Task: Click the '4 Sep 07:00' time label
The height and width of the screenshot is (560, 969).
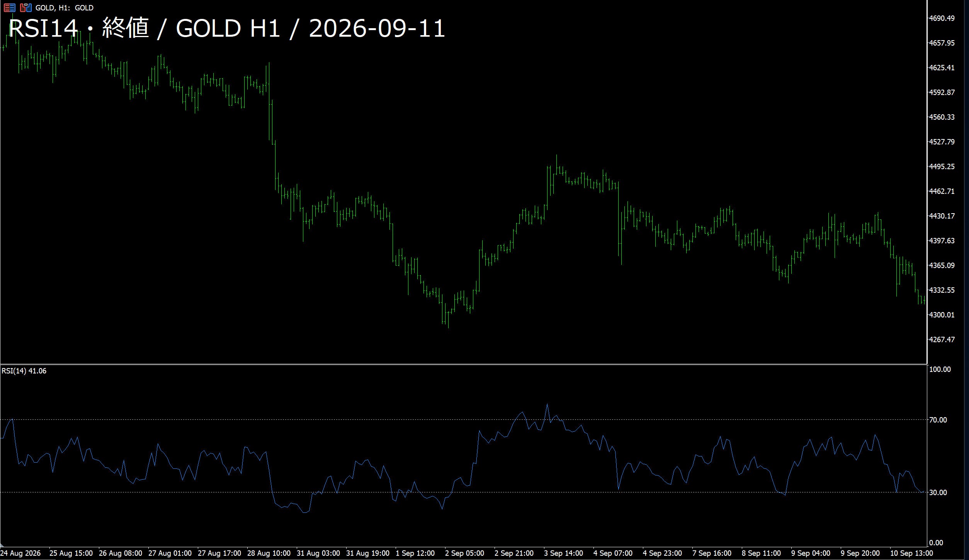Action: point(613,553)
